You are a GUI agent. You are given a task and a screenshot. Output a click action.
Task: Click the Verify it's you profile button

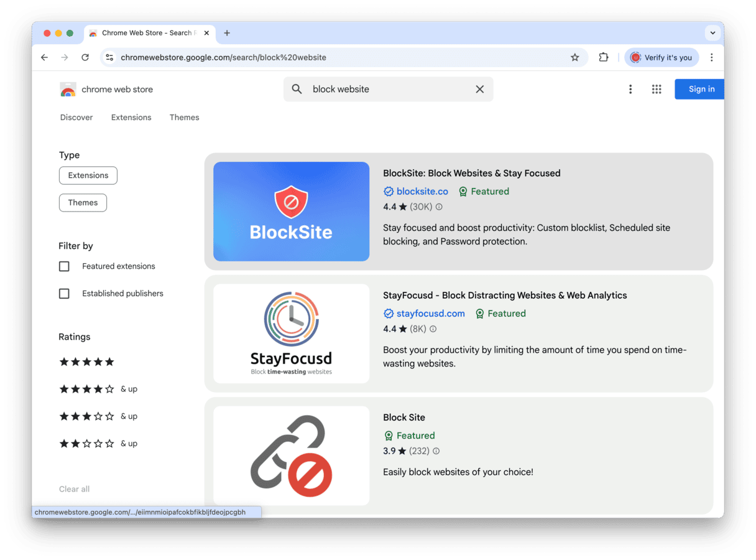pos(661,57)
